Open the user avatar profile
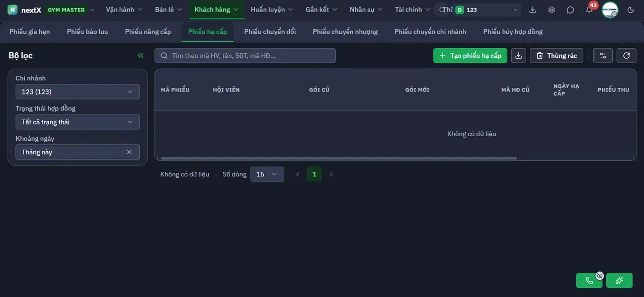 click(610, 10)
